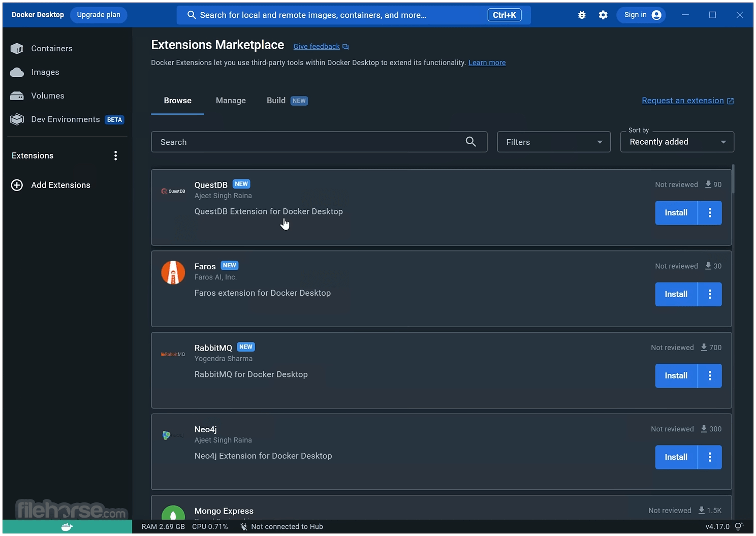The width and height of the screenshot is (756, 536).
Task: Open more options menu for Neo4j
Action: click(710, 457)
